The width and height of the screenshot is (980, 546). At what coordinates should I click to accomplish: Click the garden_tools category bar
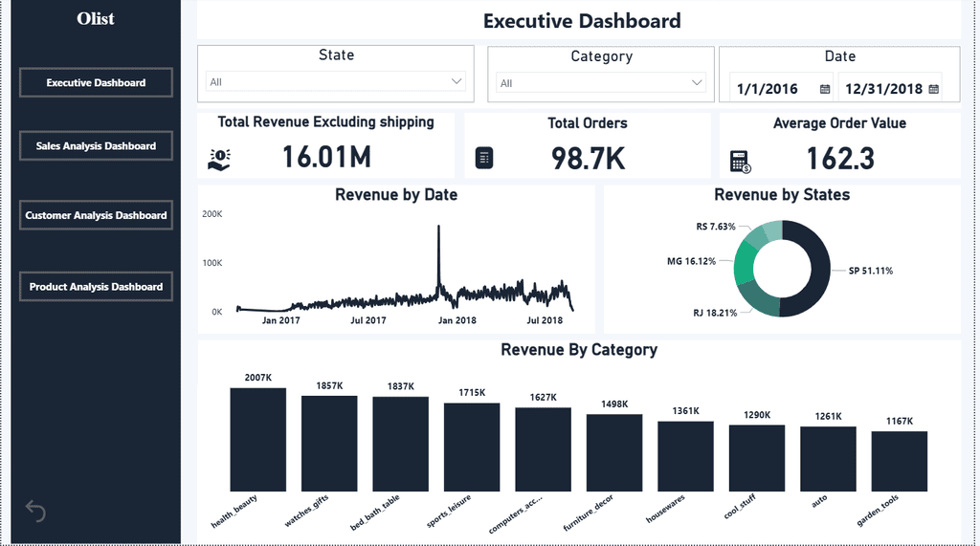tap(900, 461)
